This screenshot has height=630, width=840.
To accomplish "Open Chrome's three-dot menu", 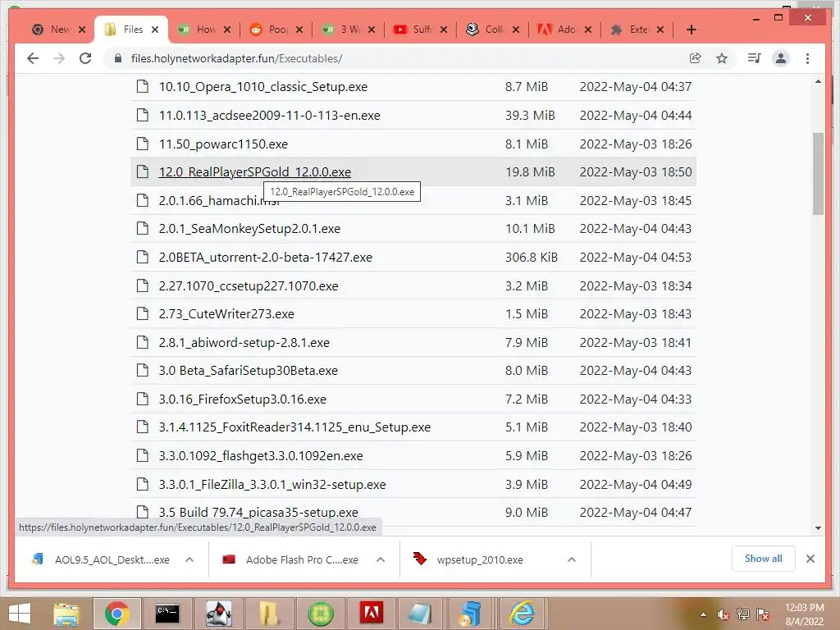I will [x=807, y=58].
